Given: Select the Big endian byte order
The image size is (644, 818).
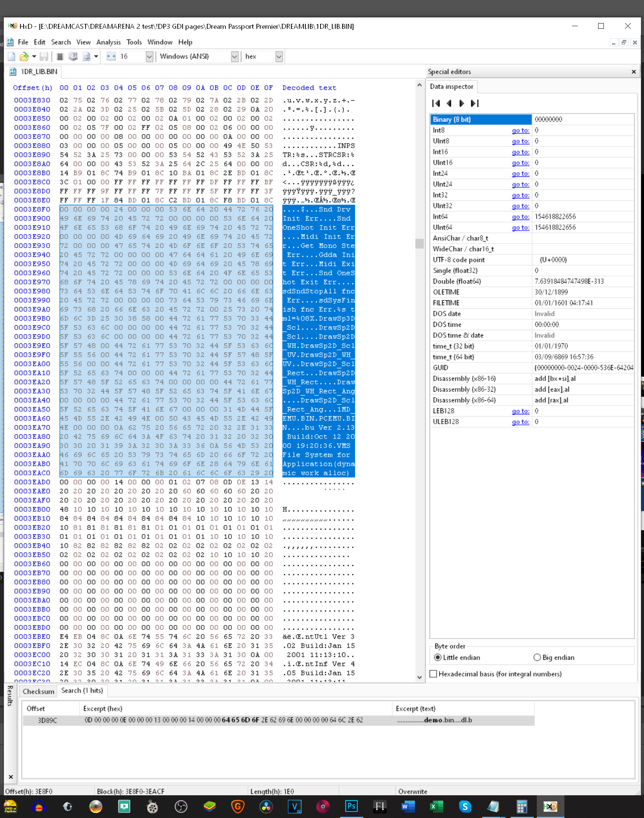Looking at the screenshot, I should tap(537, 657).
